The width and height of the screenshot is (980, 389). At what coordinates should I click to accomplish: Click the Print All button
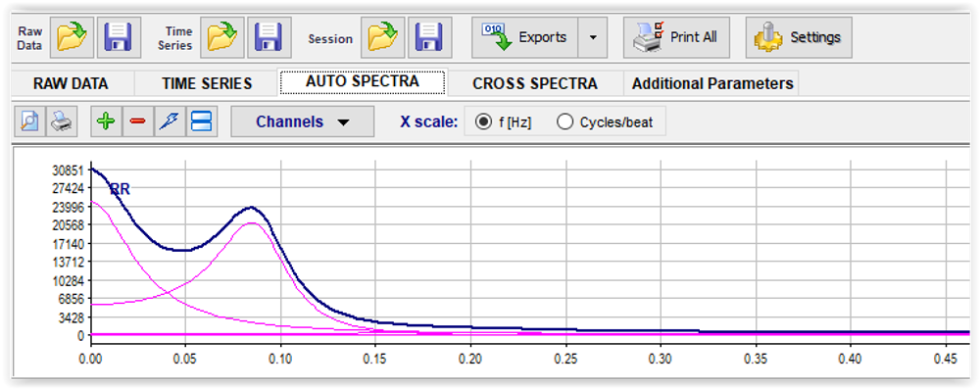click(x=676, y=37)
